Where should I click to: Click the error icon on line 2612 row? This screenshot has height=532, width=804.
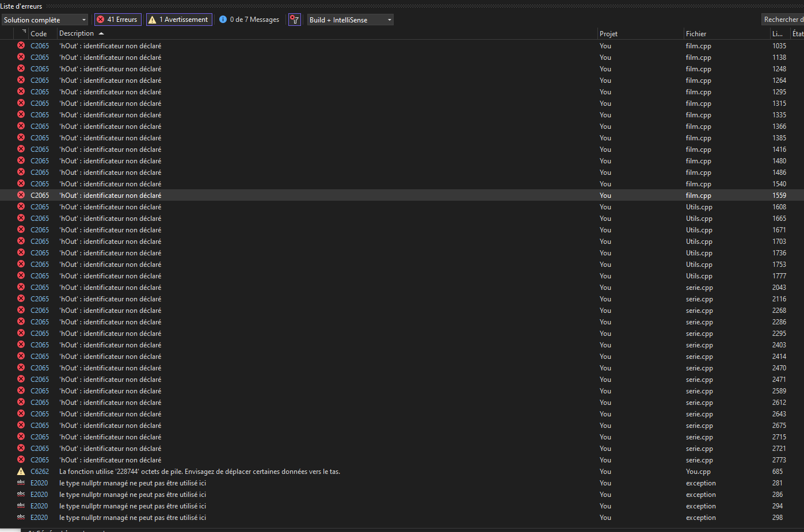pos(21,402)
